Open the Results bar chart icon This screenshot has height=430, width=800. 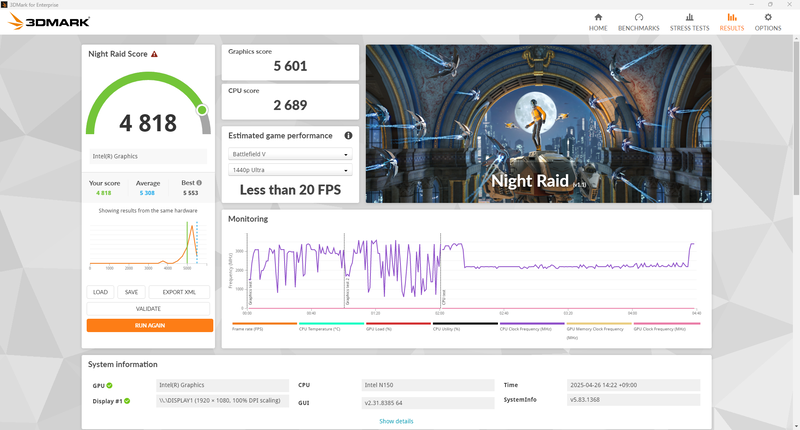point(732,17)
